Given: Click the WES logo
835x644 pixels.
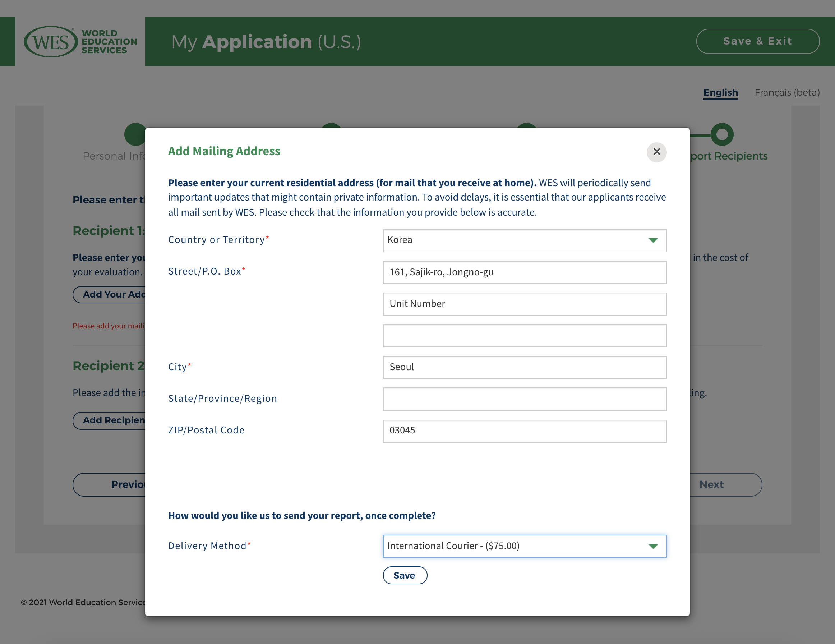Looking at the screenshot, I should (x=80, y=42).
